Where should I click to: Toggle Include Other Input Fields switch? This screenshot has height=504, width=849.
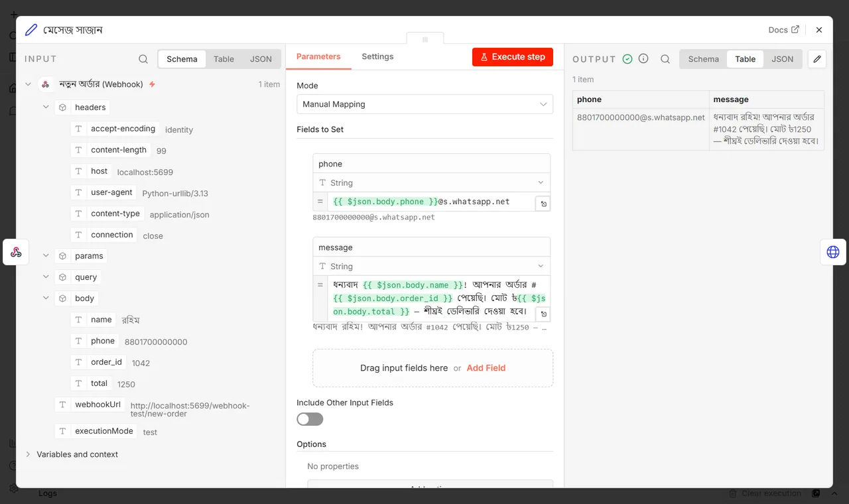(310, 419)
